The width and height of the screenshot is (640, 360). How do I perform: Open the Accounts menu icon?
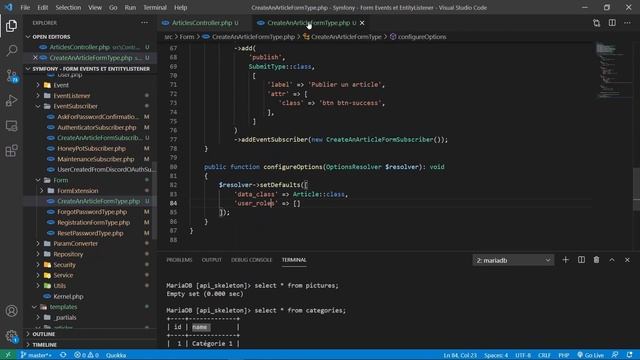click(x=11, y=311)
